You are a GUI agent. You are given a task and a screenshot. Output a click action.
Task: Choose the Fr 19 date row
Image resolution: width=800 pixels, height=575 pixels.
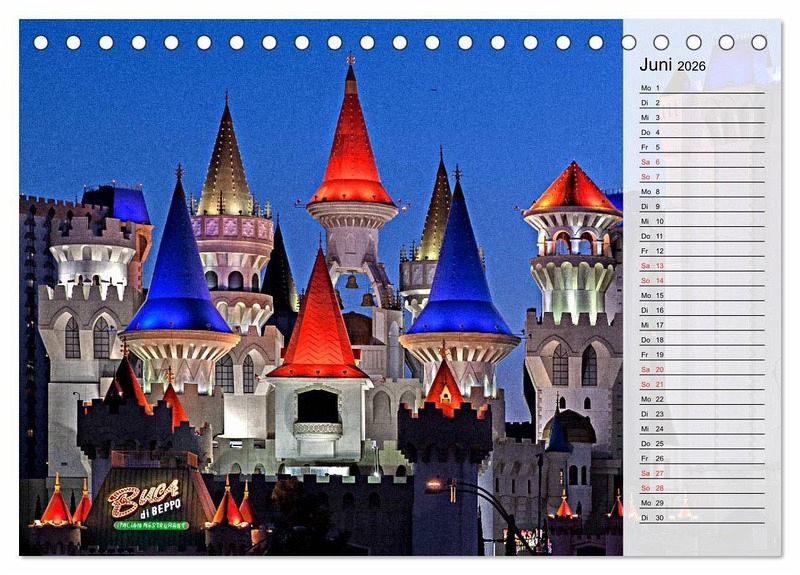pyautogui.click(x=700, y=354)
